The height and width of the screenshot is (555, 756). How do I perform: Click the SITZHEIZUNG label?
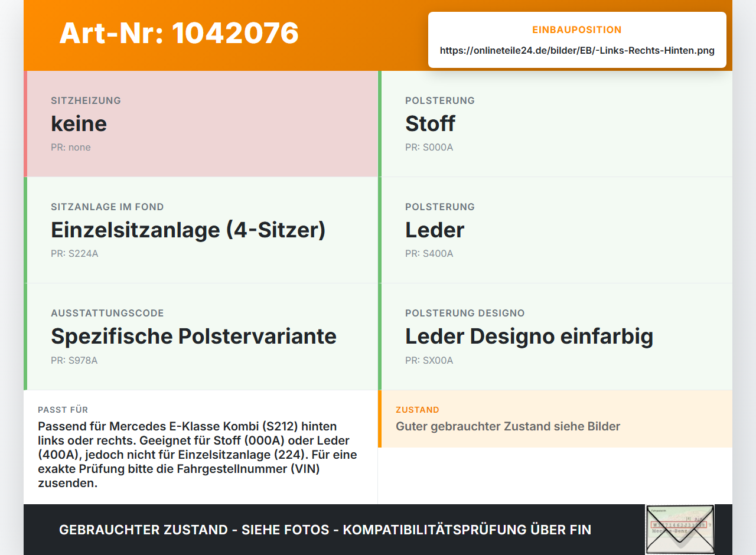pos(86,100)
